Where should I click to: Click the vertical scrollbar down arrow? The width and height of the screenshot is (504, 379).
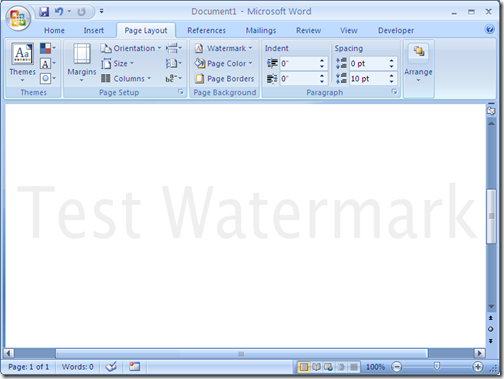pyautogui.click(x=491, y=306)
